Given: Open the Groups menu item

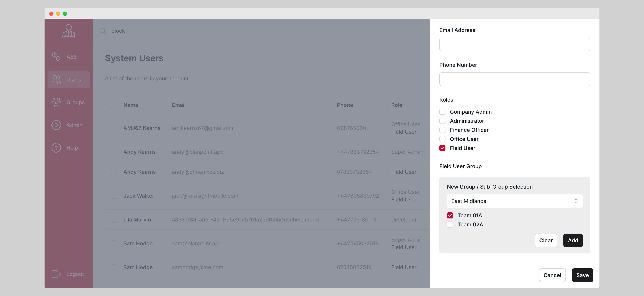Looking at the screenshot, I should coord(75,102).
